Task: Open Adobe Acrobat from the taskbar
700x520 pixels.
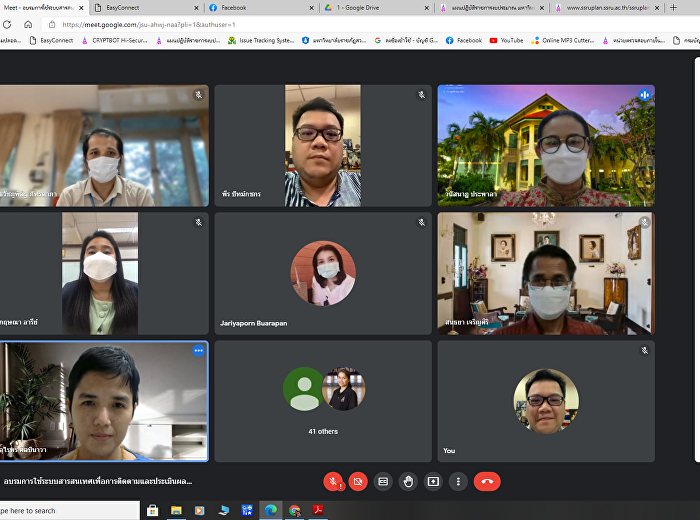Action: pyautogui.click(x=317, y=510)
